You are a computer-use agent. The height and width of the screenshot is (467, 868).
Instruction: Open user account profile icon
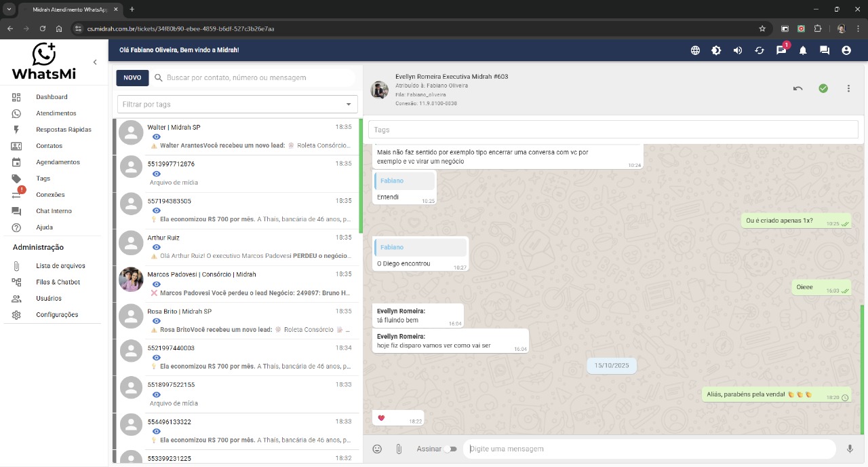(846, 50)
